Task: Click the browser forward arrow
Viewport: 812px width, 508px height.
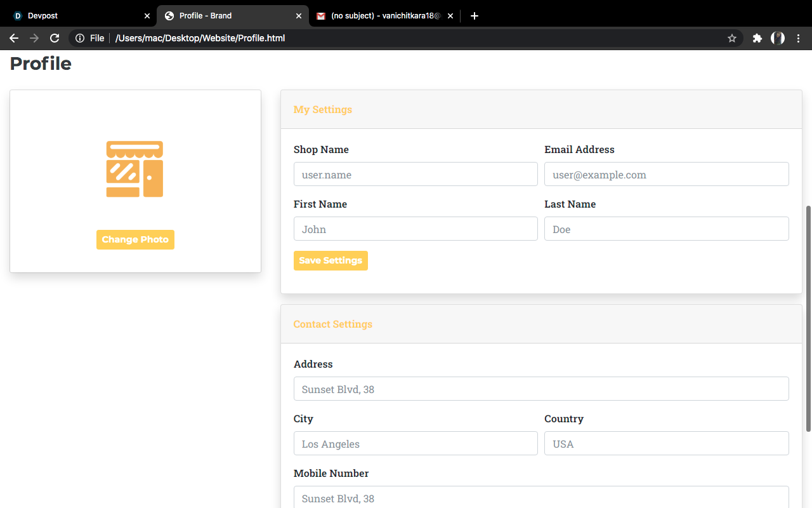Action: tap(34, 37)
